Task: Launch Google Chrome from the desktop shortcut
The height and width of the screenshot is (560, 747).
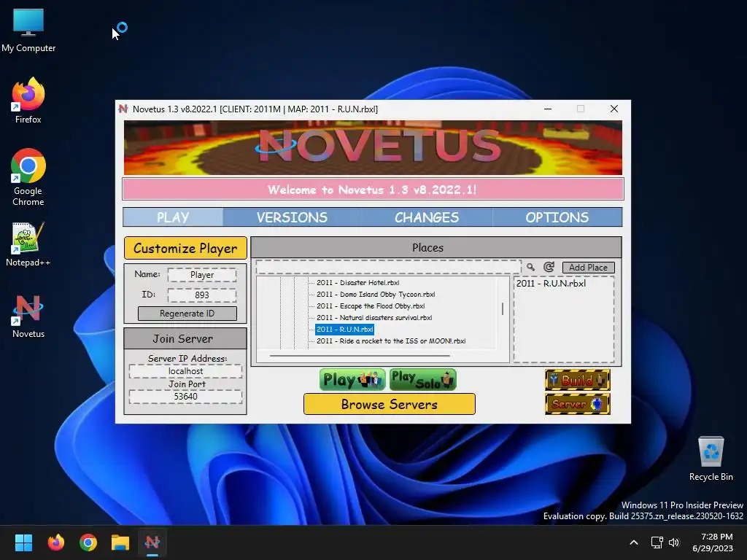Action: coord(28,177)
